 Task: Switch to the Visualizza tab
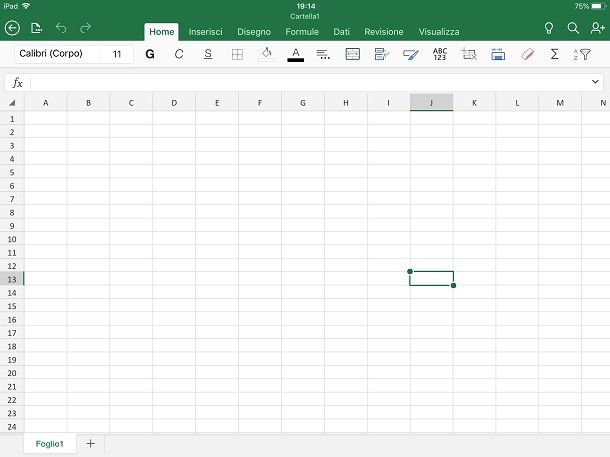coord(439,32)
